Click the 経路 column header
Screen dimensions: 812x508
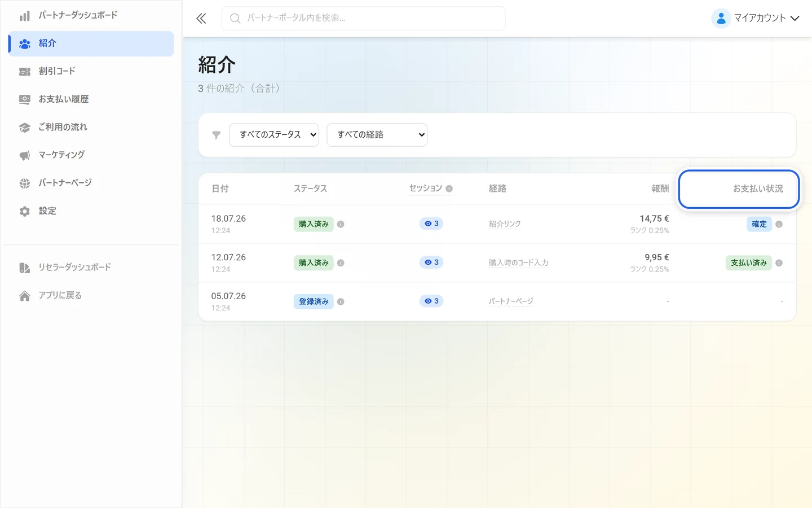point(497,189)
